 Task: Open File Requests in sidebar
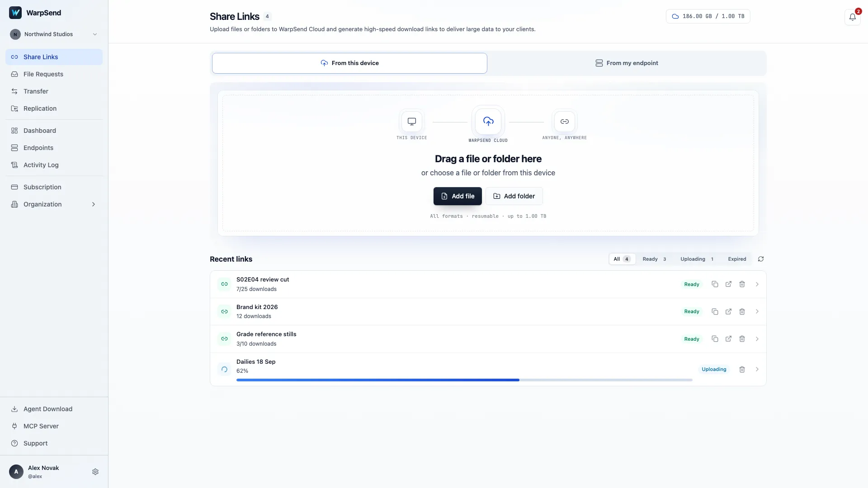[x=54, y=74]
